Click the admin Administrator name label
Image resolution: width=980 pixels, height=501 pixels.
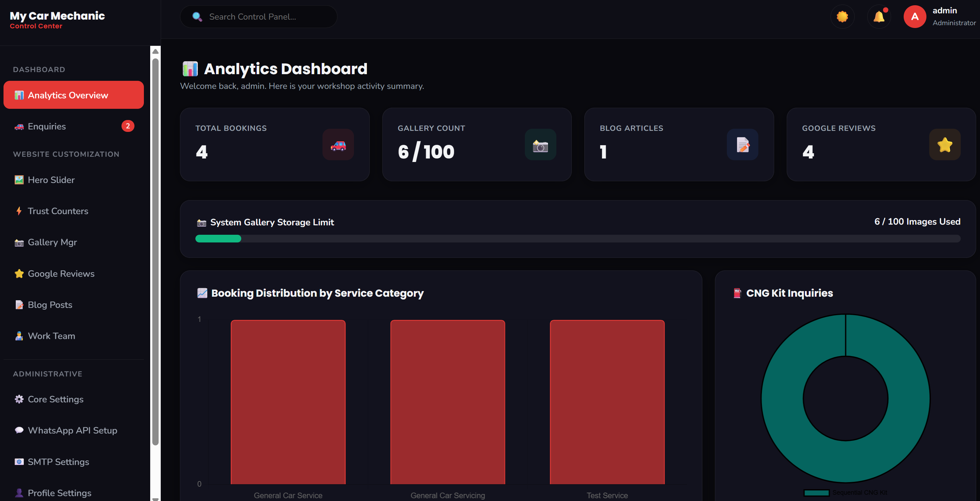[x=954, y=17]
